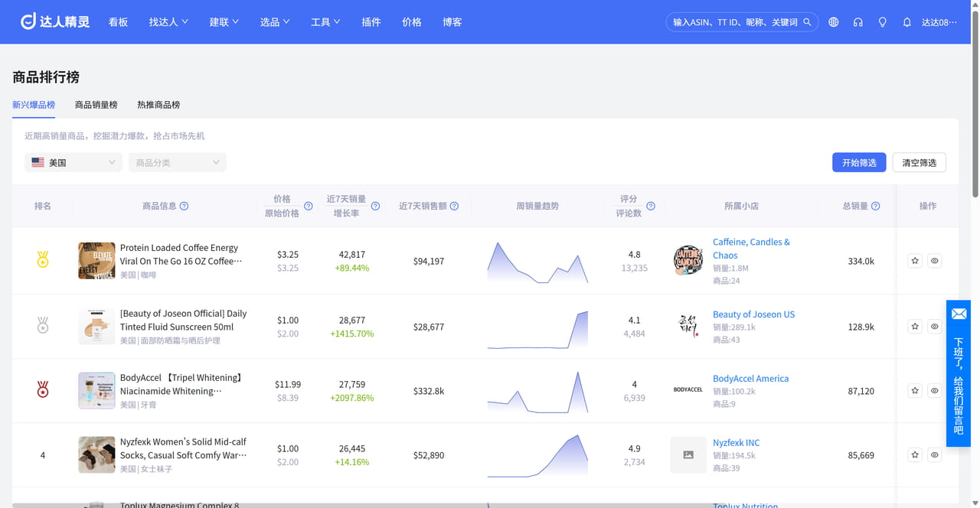Click the 开始筛选 filter button
The height and width of the screenshot is (508, 980).
point(859,162)
